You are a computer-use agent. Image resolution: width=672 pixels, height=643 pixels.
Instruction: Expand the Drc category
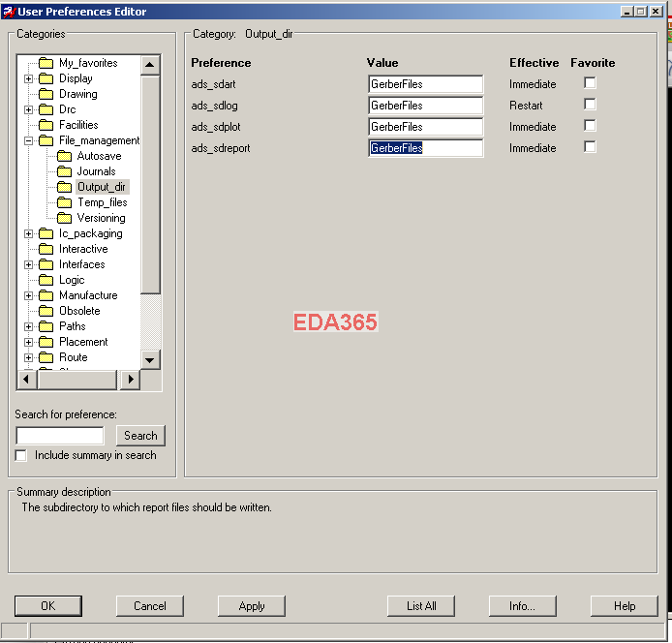[x=28, y=109]
